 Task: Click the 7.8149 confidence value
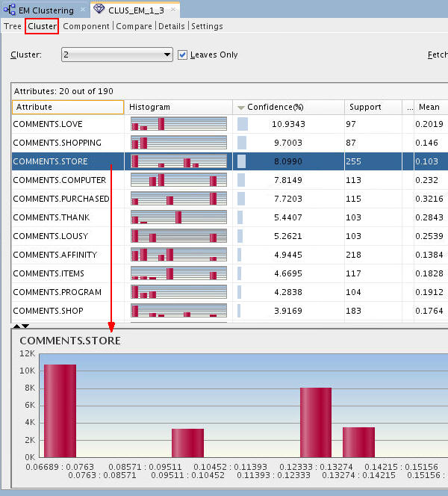[288, 180]
